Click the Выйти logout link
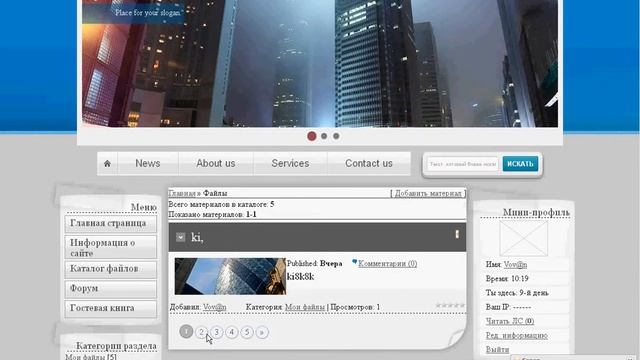This screenshot has width=640, height=360. tap(498, 350)
